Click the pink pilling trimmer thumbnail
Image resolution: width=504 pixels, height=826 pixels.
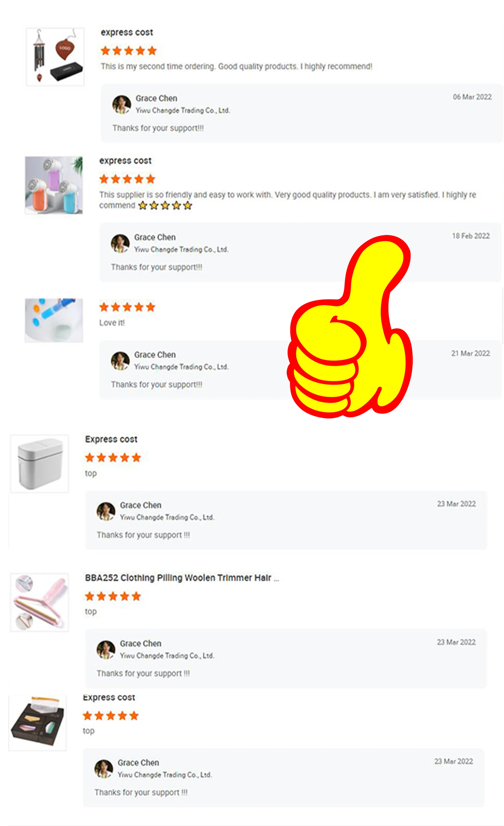(x=40, y=602)
